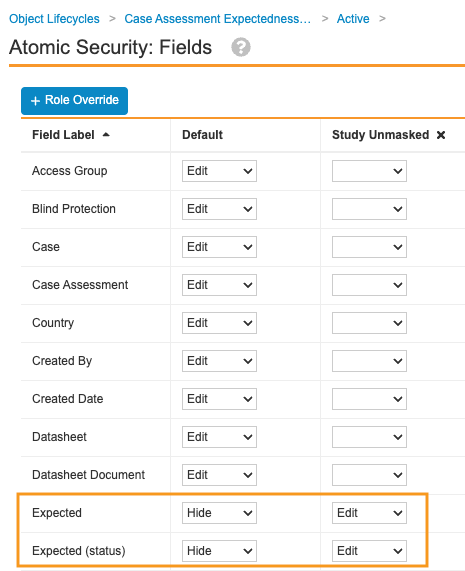The width and height of the screenshot is (465, 571).
Task: Open Default dropdown for Case Assessment
Action: 219,285
